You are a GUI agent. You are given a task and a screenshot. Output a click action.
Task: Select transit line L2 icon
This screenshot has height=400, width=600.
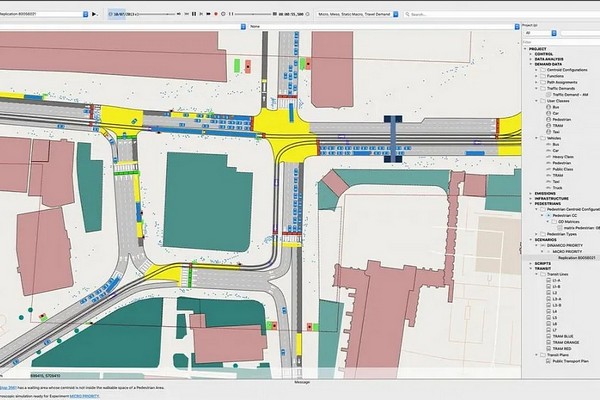click(x=548, y=293)
